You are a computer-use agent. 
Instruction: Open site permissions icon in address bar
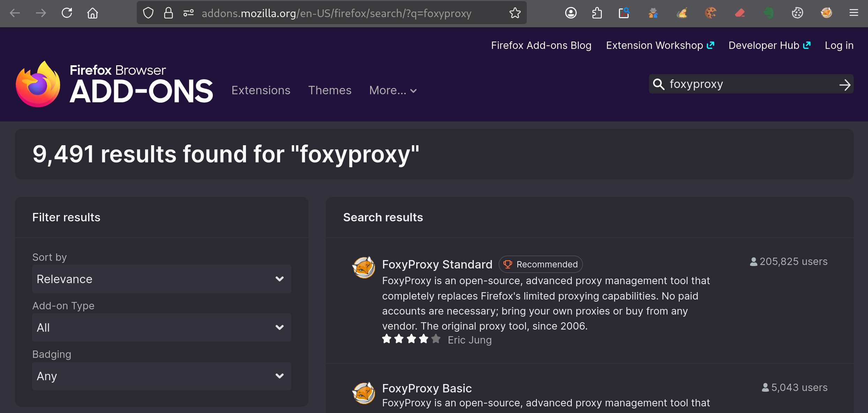(x=188, y=13)
